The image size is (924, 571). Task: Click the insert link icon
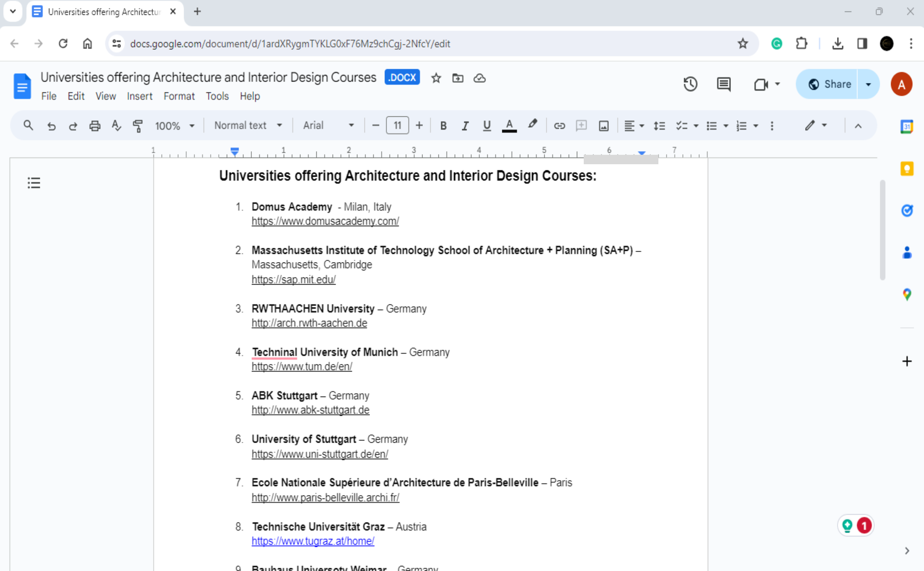(559, 126)
